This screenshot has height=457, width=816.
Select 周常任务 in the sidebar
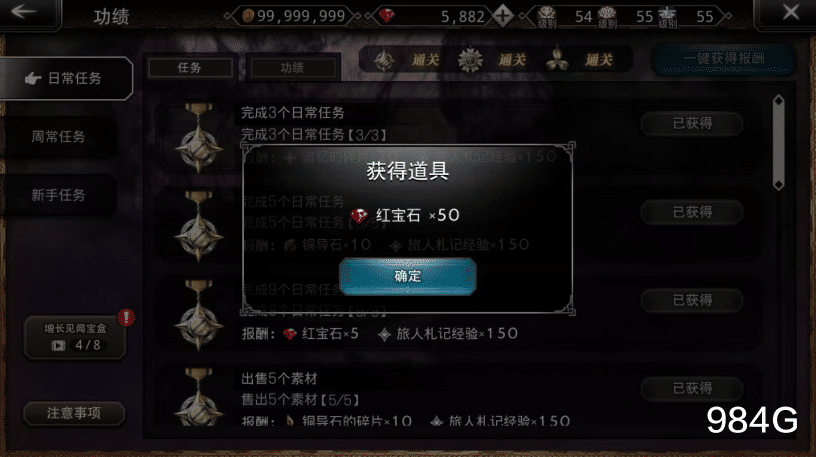58,137
